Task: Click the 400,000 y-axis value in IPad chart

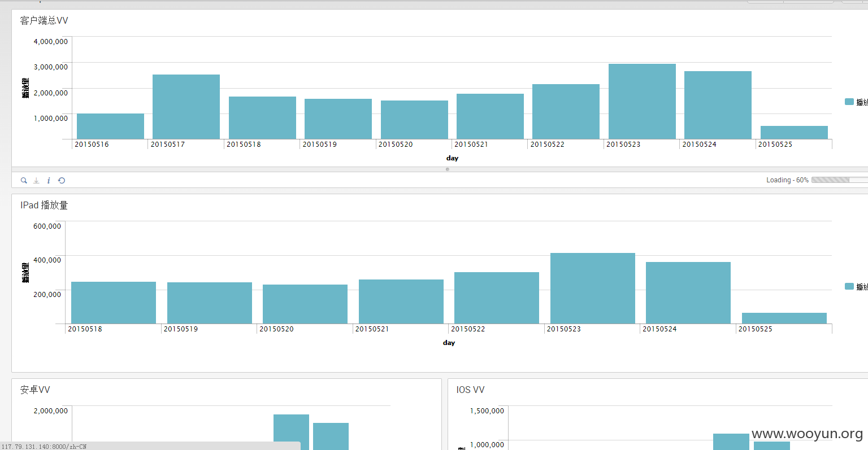Action: pyautogui.click(x=47, y=260)
